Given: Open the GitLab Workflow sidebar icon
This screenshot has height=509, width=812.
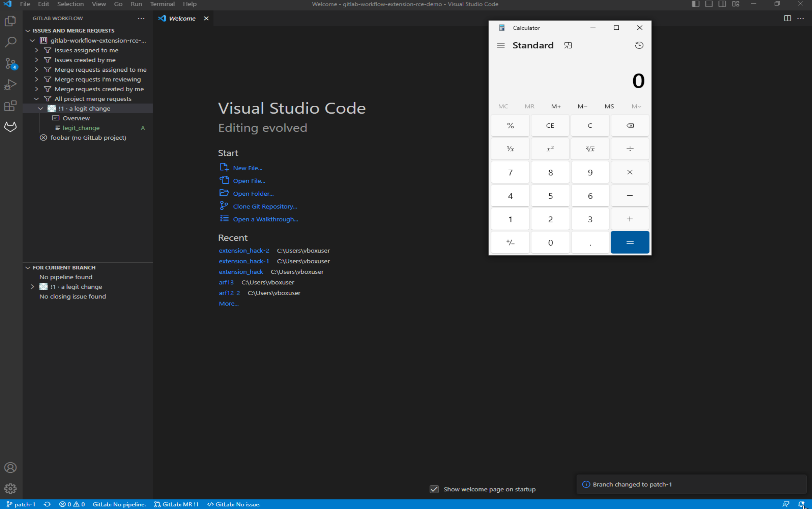Looking at the screenshot, I should (x=10, y=127).
